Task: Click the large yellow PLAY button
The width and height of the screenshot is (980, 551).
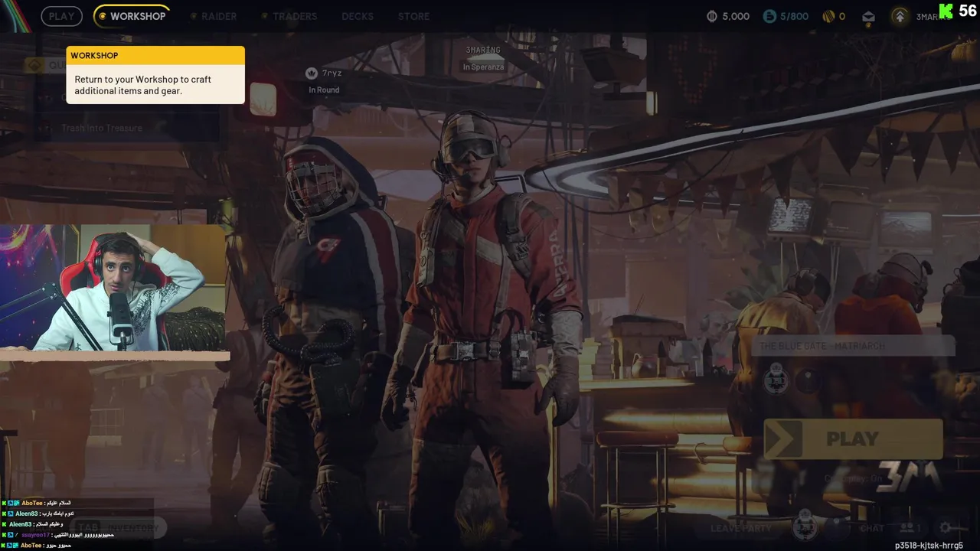Action: point(853,439)
